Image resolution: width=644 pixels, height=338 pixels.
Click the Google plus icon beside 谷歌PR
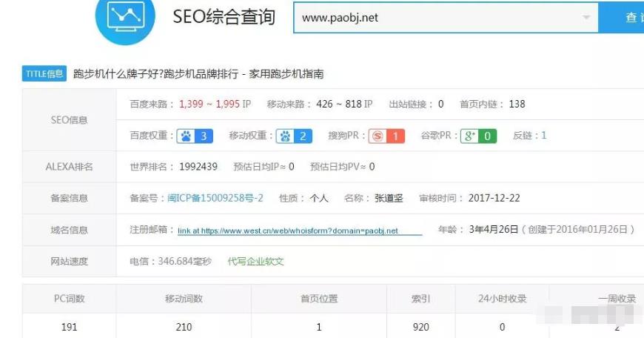(469, 136)
